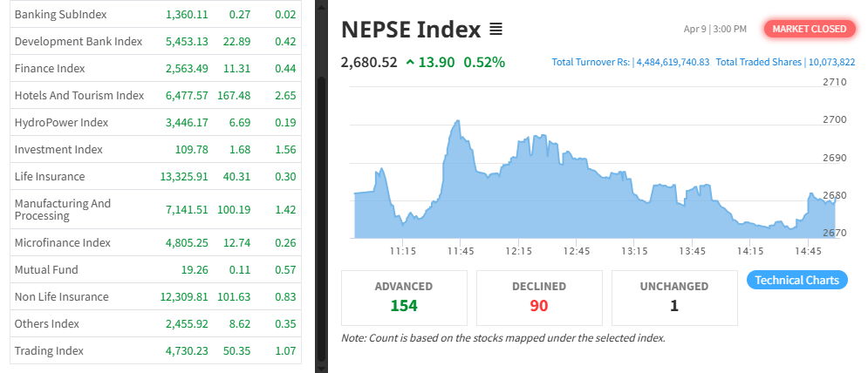868x373 pixels.
Task: Click the green up-arrow change indicator
Action: pos(410,62)
